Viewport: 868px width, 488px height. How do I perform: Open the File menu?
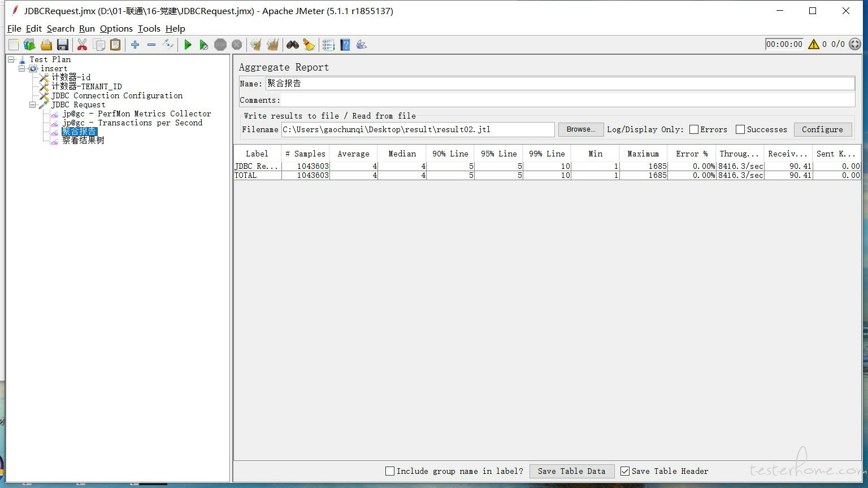coord(14,28)
